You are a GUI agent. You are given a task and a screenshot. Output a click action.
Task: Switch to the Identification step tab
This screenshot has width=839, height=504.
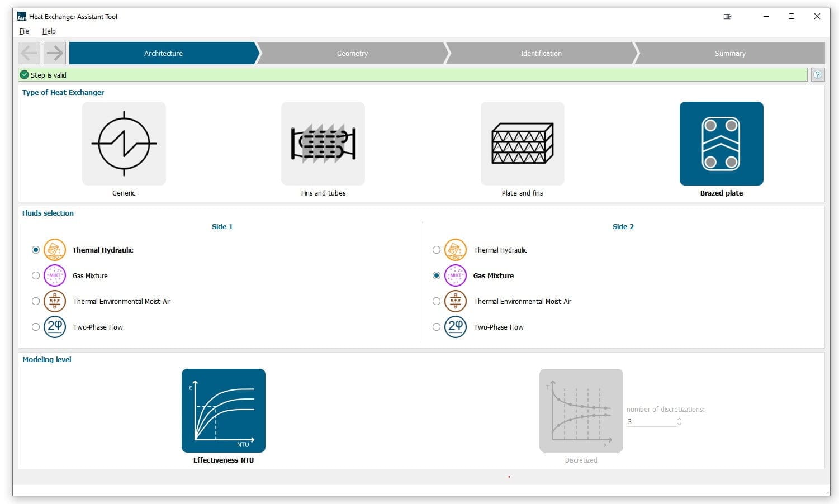541,53
